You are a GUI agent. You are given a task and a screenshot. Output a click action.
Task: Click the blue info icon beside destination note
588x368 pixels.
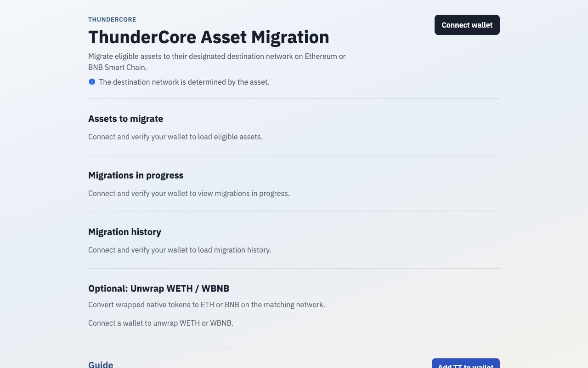[x=92, y=82]
